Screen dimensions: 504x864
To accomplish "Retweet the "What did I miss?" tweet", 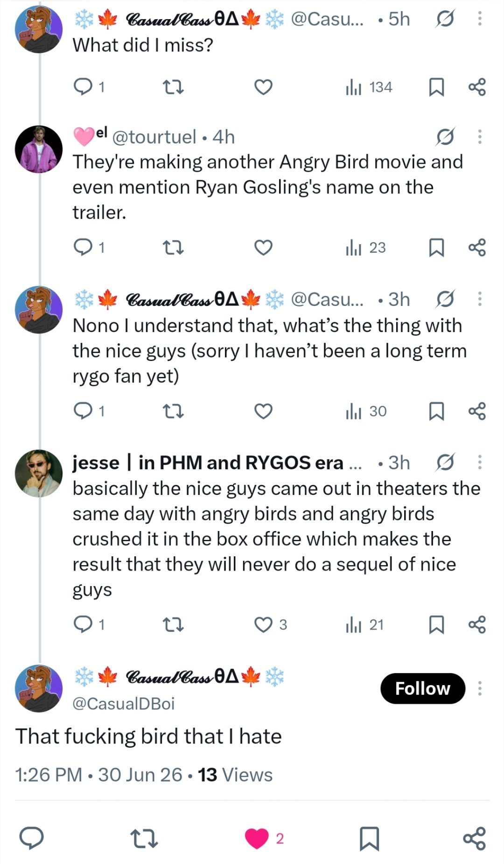I will 173,87.
